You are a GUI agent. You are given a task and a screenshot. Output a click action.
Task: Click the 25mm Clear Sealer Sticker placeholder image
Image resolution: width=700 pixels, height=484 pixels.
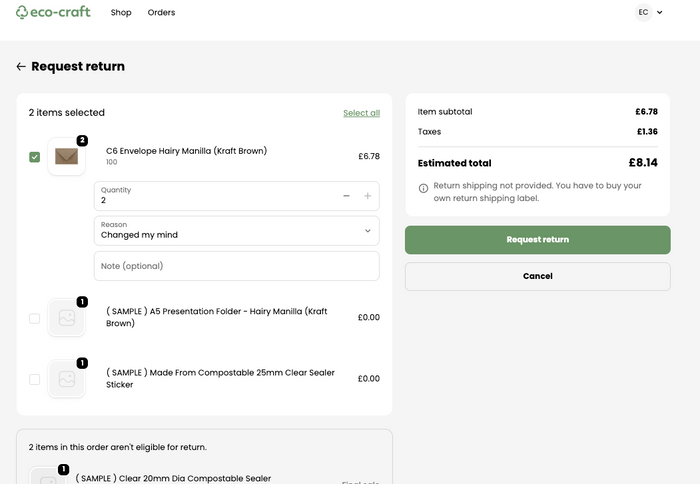click(x=66, y=379)
